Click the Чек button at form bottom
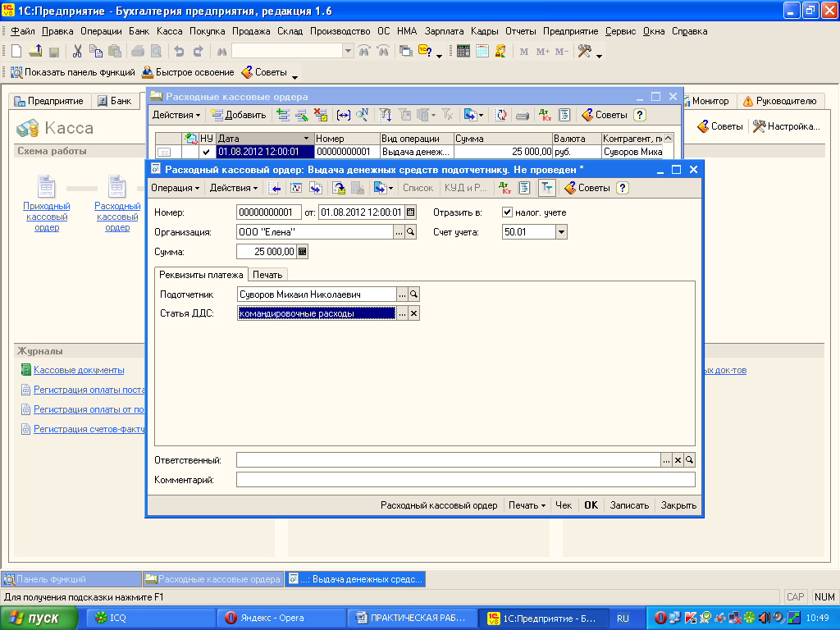The image size is (840, 630). (564, 505)
